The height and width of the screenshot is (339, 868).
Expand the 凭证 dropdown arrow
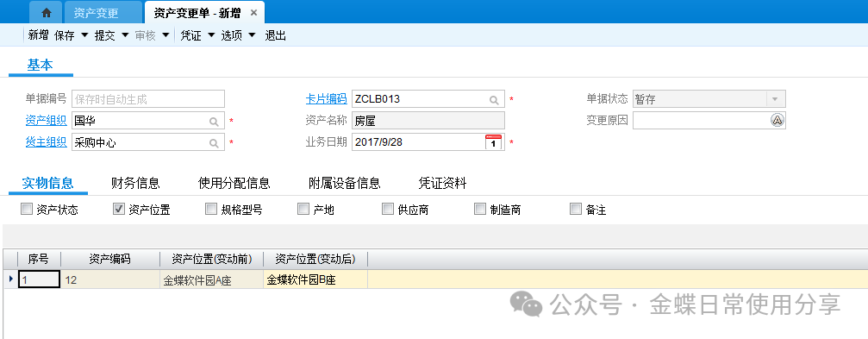211,35
